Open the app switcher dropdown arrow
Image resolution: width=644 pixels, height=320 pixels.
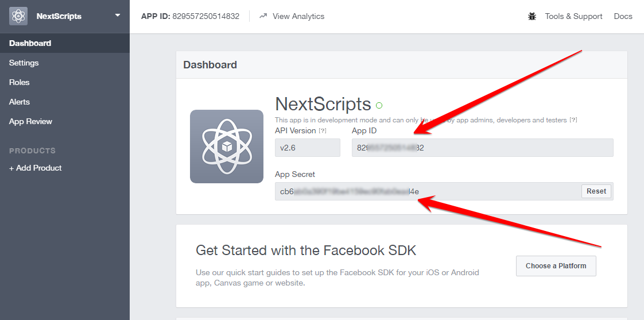118,16
